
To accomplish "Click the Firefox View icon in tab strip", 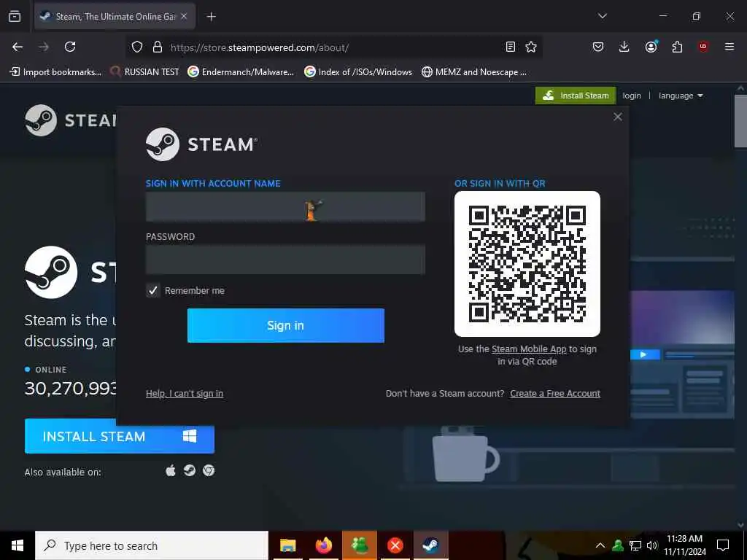I will point(15,17).
